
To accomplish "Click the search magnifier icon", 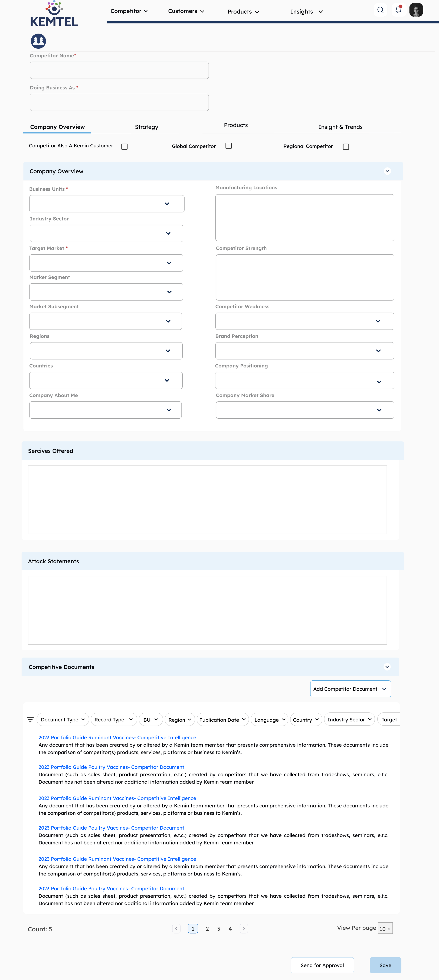I will tap(380, 10).
